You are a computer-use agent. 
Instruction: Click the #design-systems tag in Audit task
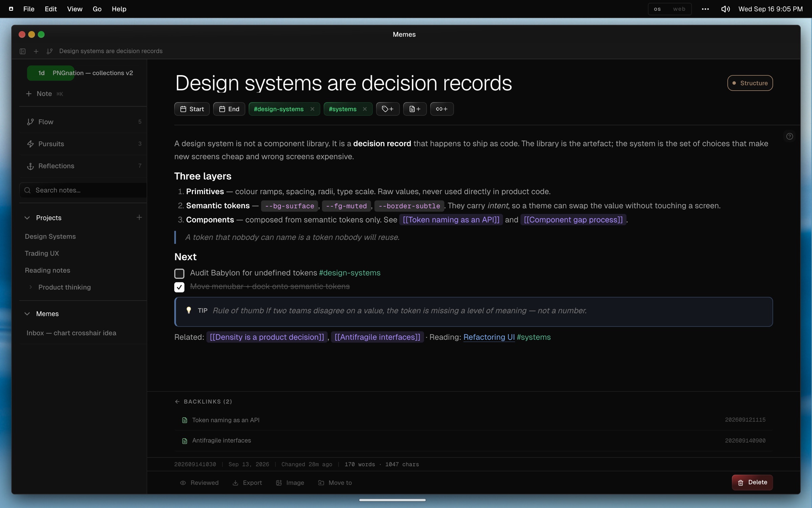pyautogui.click(x=349, y=273)
